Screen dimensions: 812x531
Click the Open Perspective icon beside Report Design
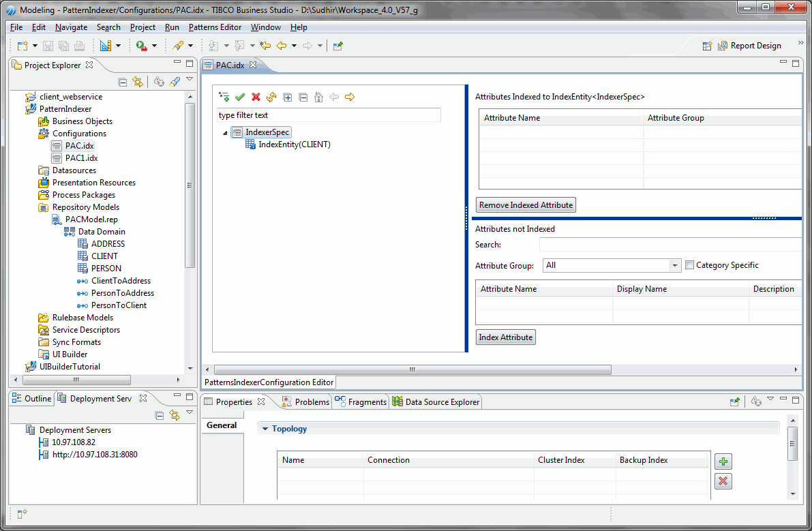click(707, 46)
